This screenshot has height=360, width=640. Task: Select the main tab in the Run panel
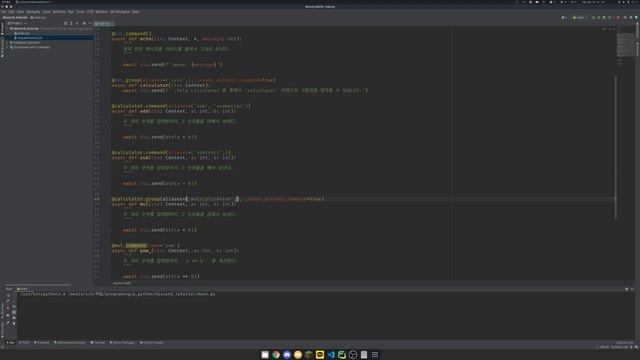[22, 289]
